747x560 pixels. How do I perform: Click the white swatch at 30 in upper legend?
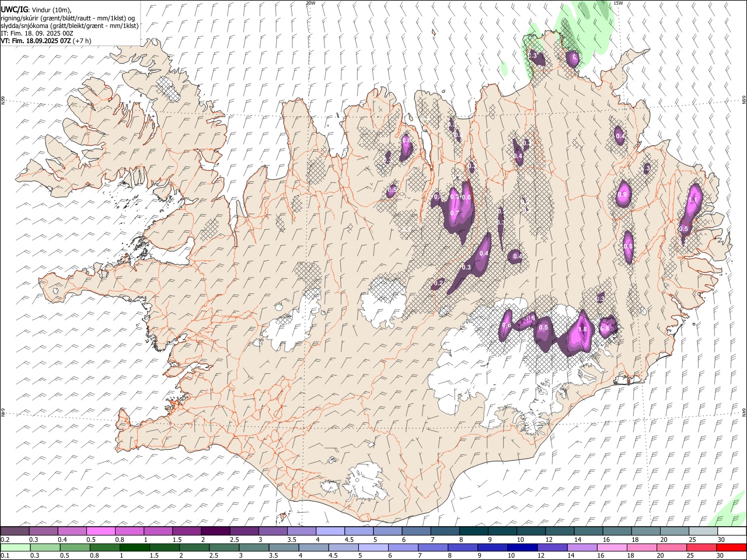click(732, 531)
